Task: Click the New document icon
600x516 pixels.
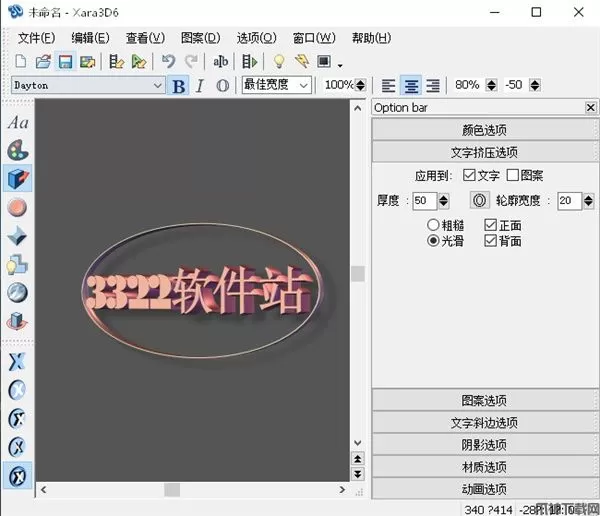Action: 22,62
